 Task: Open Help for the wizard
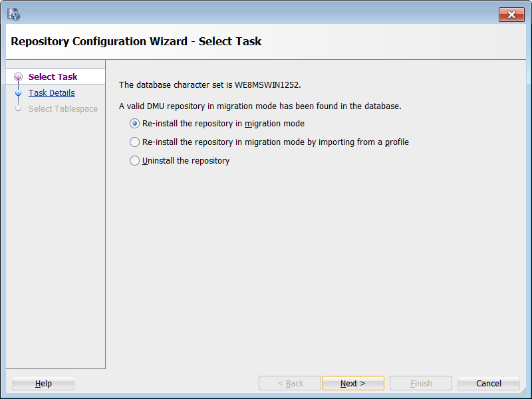coord(43,384)
